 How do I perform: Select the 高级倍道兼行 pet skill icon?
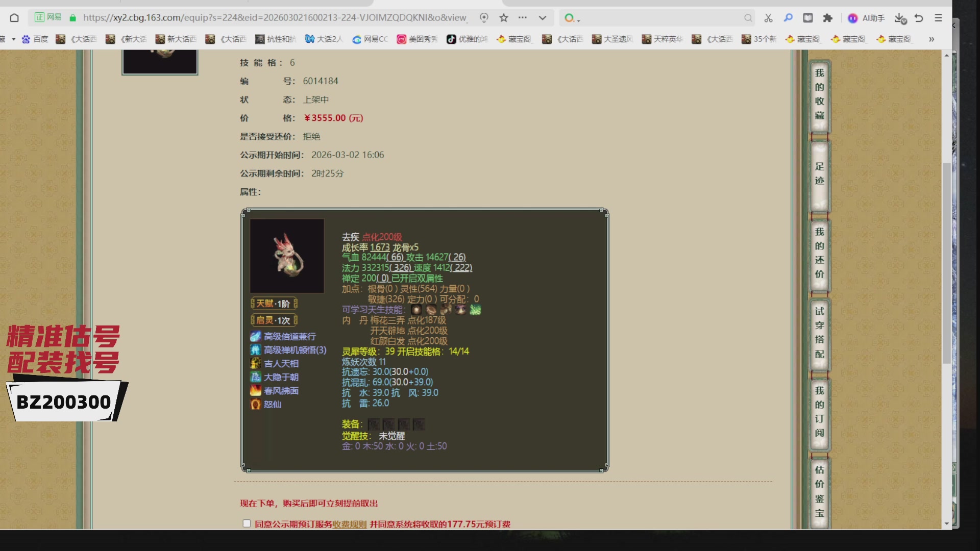(x=257, y=336)
